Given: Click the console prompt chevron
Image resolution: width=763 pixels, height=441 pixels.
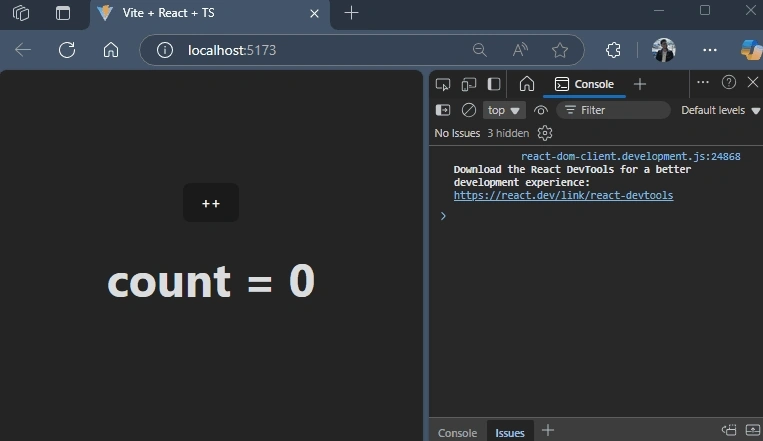Looking at the screenshot, I should [x=443, y=216].
